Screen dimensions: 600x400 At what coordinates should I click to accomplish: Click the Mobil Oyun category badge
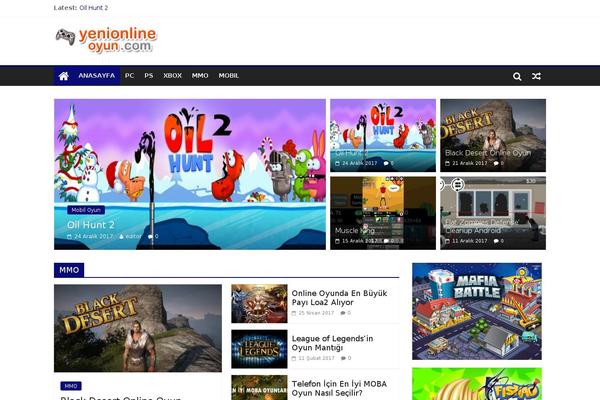pos(86,210)
